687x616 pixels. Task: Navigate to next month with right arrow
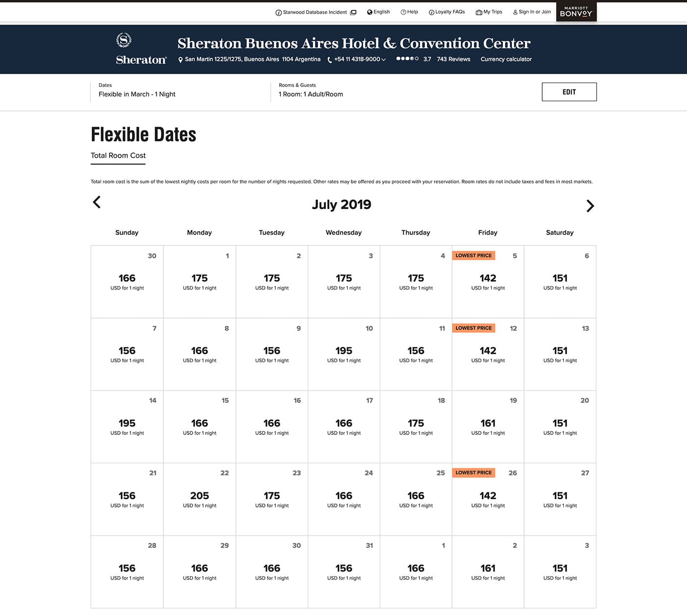[x=590, y=206]
